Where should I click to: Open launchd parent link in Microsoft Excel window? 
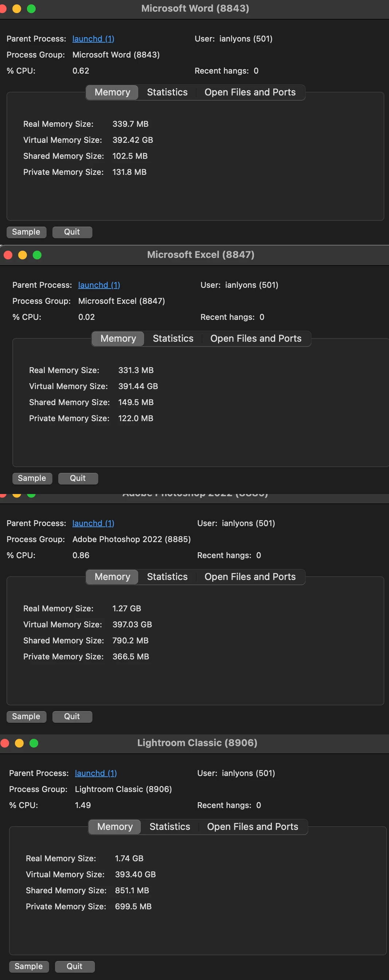tap(99, 285)
